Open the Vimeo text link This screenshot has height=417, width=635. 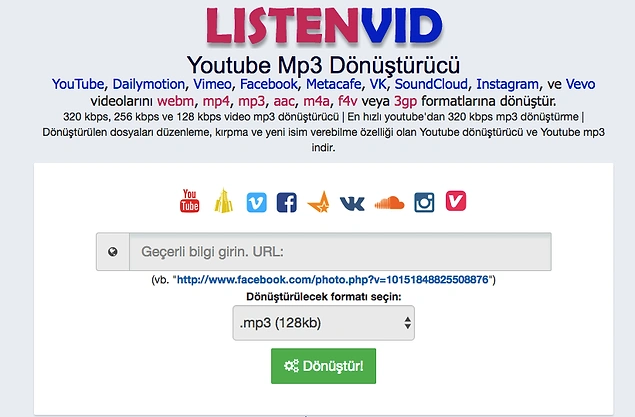pyautogui.click(x=212, y=84)
